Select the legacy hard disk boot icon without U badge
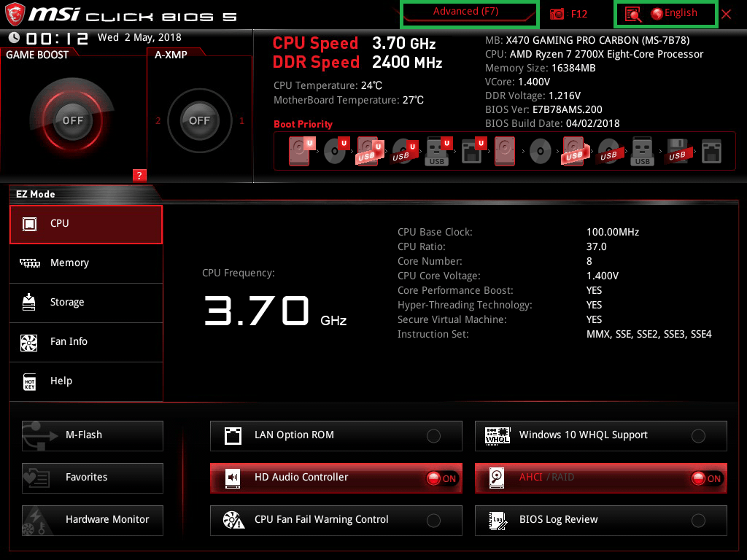 (505, 151)
